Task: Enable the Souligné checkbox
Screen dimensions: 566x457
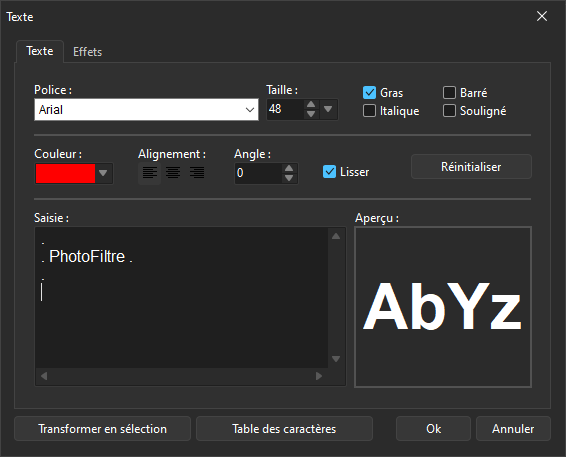Action: (x=449, y=111)
